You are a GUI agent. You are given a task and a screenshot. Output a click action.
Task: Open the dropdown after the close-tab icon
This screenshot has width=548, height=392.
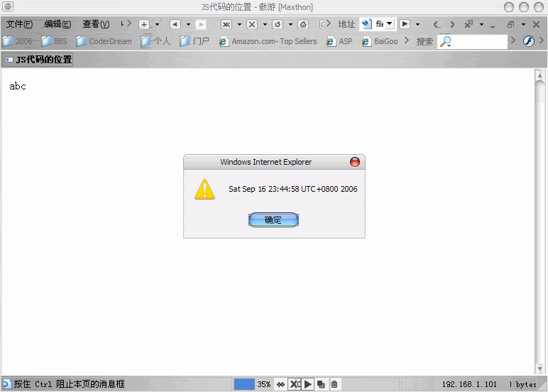coord(481,24)
